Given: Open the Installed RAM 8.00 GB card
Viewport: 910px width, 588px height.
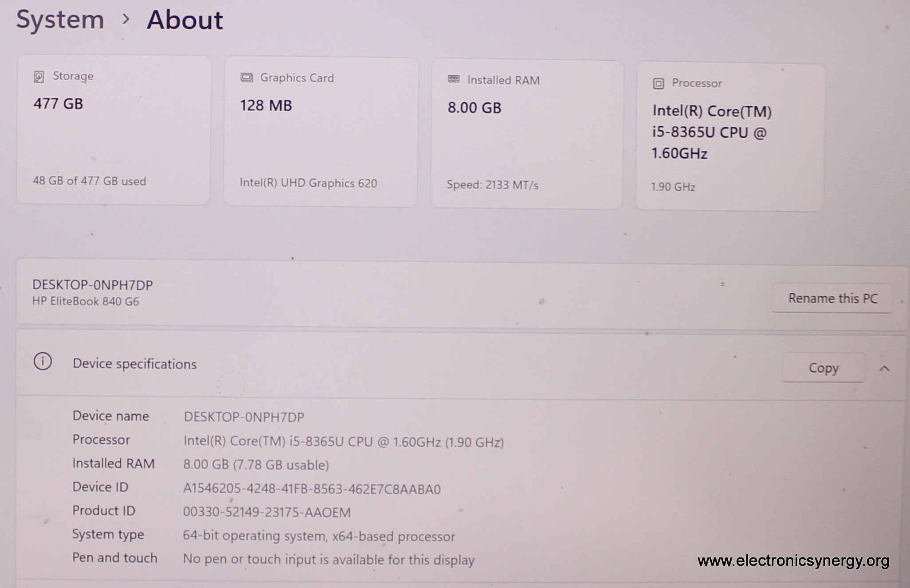Looking at the screenshot, I should point(526,134).
